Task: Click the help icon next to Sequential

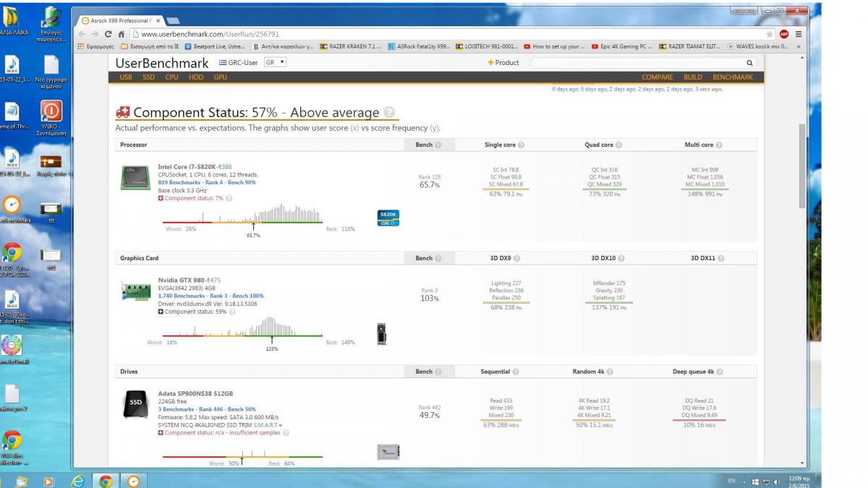Action: point(516,372)
